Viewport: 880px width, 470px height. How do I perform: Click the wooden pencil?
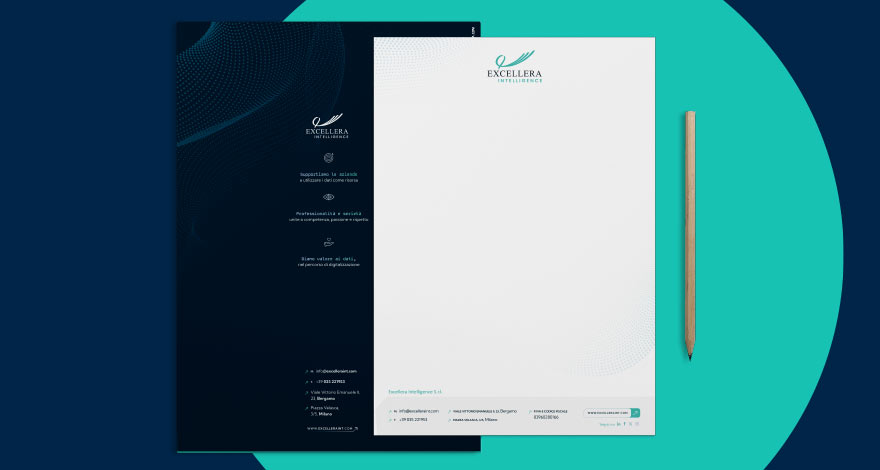[x=690, y=235]
